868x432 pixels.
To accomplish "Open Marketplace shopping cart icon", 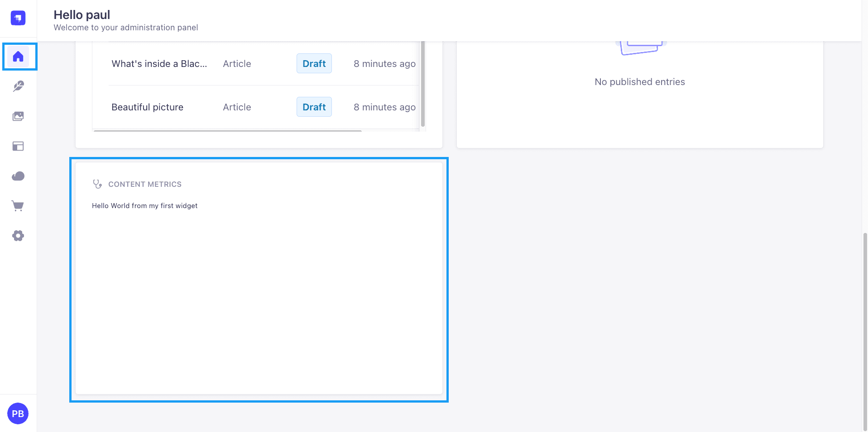I will click(x=18, y=206).
